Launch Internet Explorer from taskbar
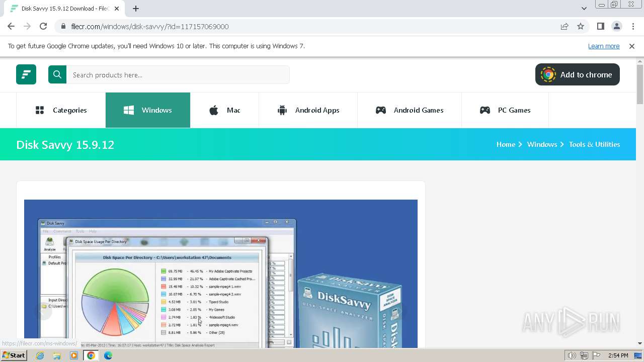 click(40, 355)
